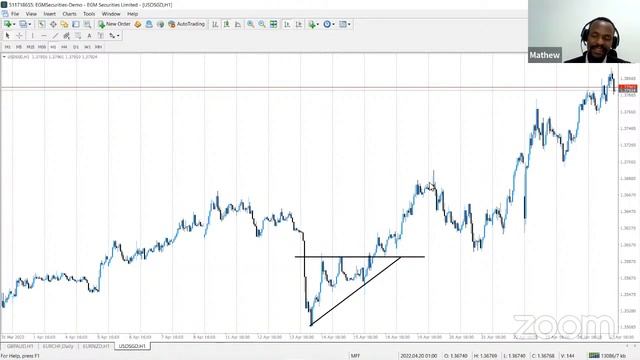This screenshot has width=640, height=360.
Task: Switch to the EURNZD,H1 chart tab
Action: 96,346
